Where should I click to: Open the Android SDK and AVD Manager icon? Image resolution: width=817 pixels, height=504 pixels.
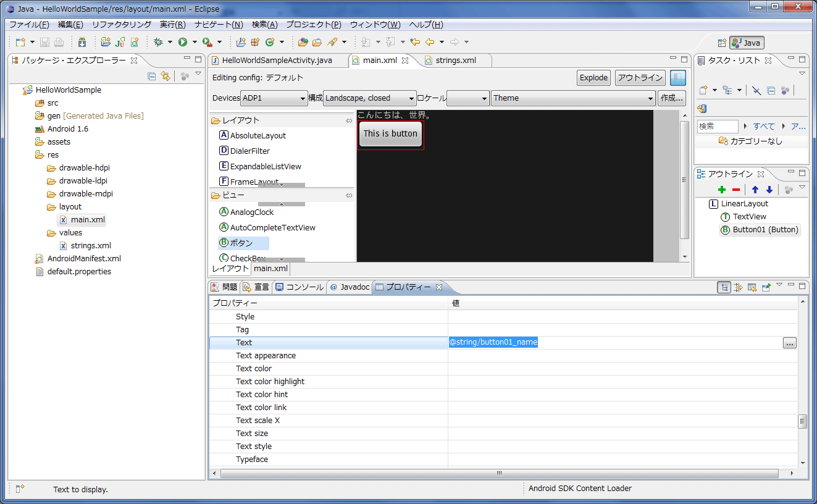click(82, 42)
